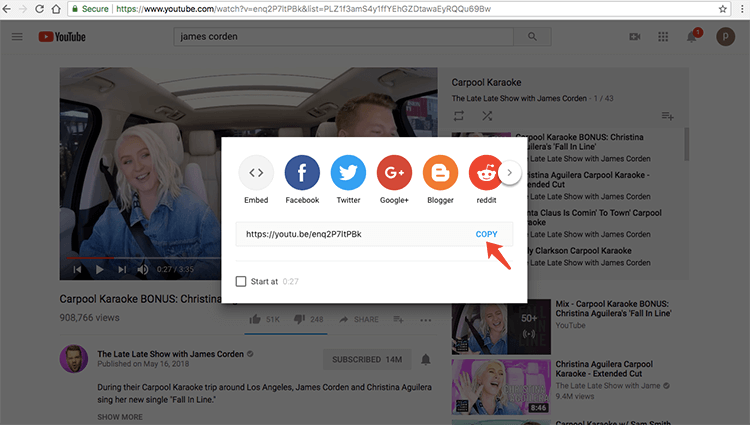Viewport: 750px width, 425px height.
Task: Share video to Twitter
Action: 348,173
